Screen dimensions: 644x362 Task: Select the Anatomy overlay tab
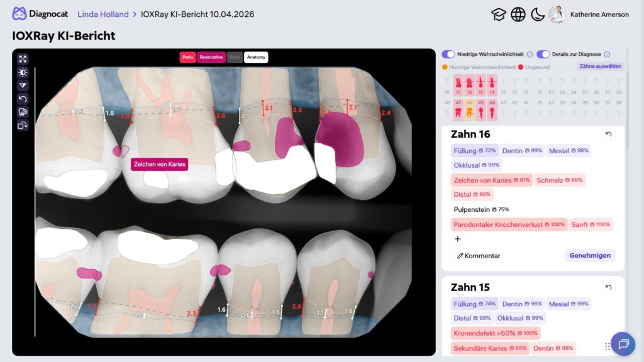256,57
